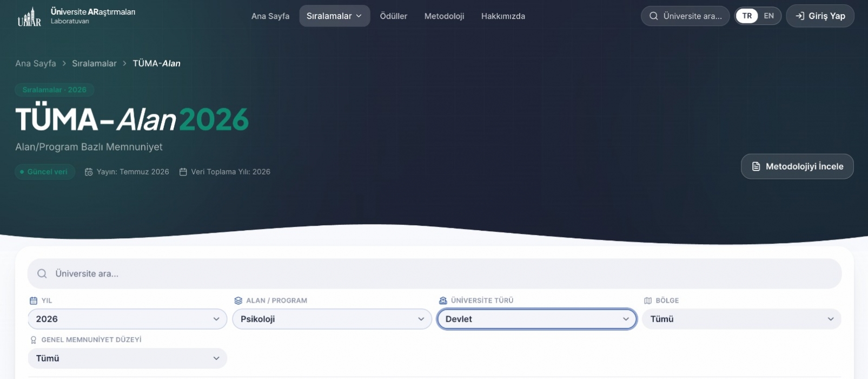
Task: Open the Alan / Program dropdown showing Psikoloji
Action: (332, 319)
